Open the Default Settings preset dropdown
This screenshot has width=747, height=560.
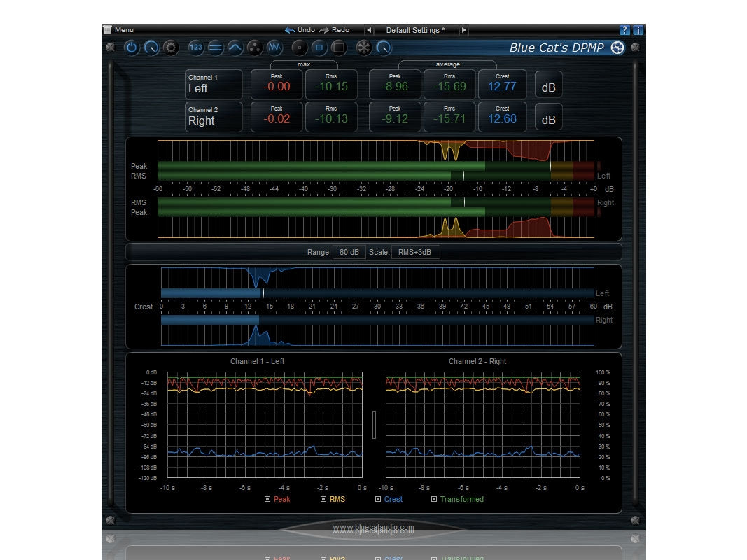click(416, 30)
